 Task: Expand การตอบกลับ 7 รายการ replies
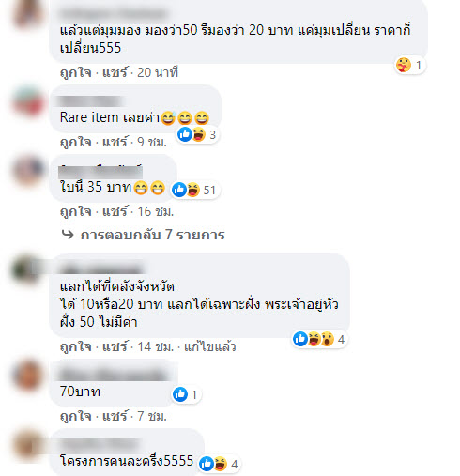(x=152, y=235)
